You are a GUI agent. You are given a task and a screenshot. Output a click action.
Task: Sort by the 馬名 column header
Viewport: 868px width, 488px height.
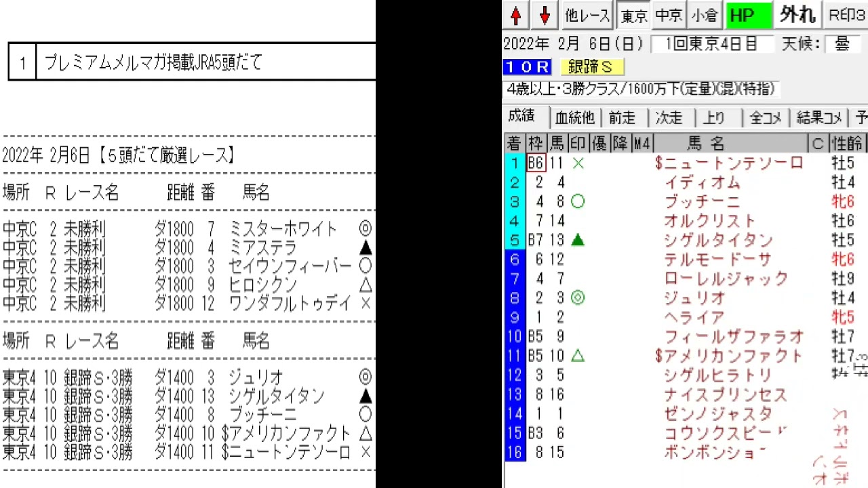click(x=705, y=143)
